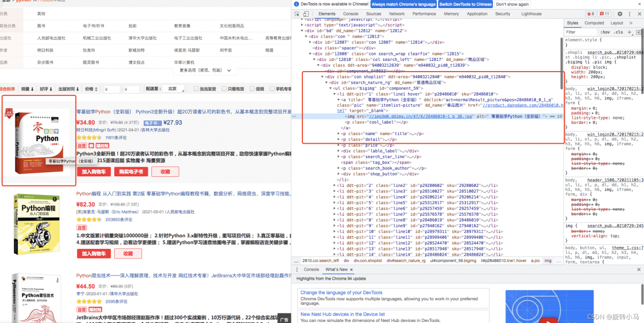Click the 购买电子书 button
Screen dimensions: 644x323
click(131, 172)
